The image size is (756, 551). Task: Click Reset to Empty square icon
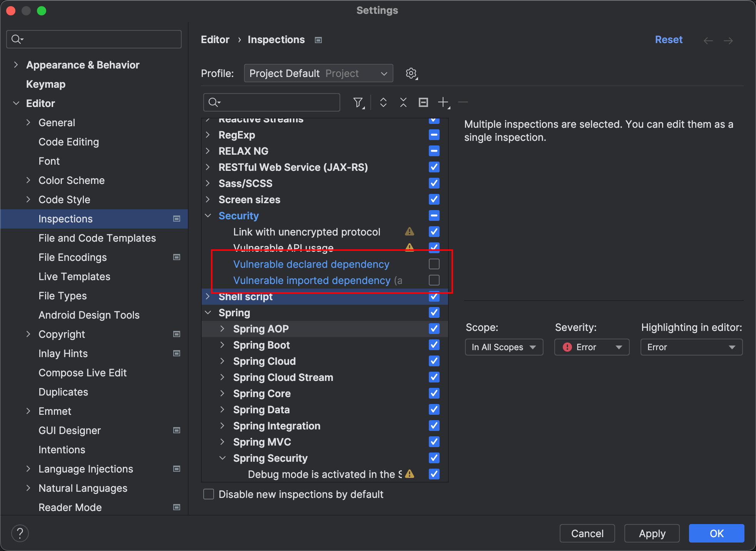click(423, 102)
